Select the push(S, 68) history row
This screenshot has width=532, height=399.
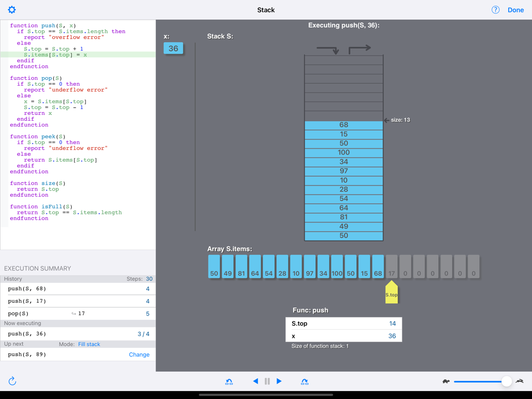click(x=78, y=289)
